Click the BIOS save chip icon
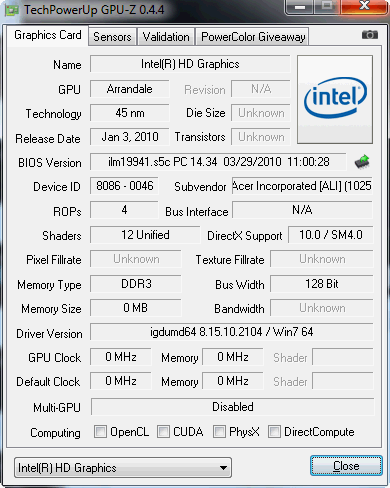Viewport: 390px width, 488px height. point(362,162)
